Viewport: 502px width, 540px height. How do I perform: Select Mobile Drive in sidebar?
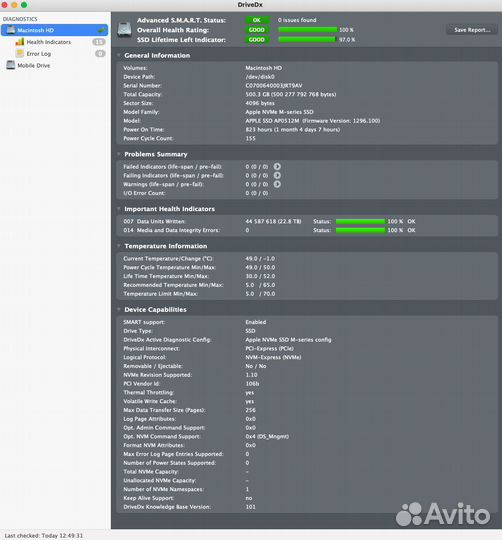pos(33,65)
